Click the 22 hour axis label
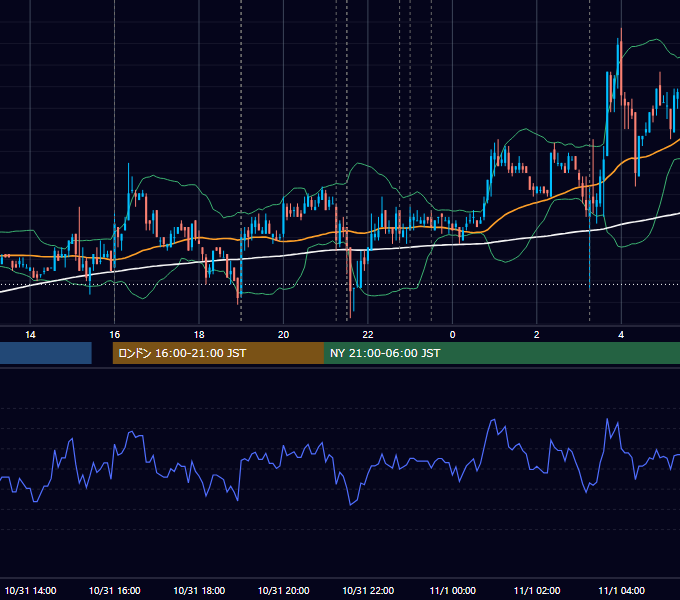Viewport: 680px width, 600px height. [368, 335]
